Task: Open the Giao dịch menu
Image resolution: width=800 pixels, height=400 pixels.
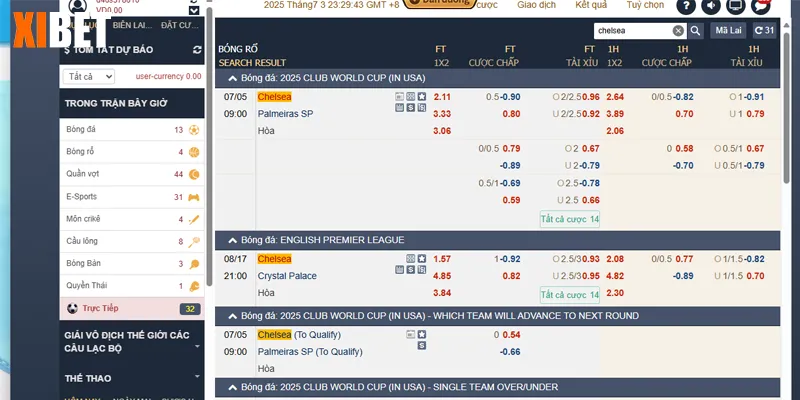Action: click(536, 5)
